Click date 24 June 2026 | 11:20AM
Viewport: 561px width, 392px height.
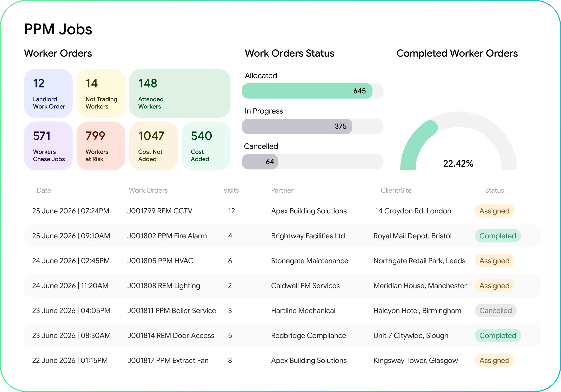[70, 286]
